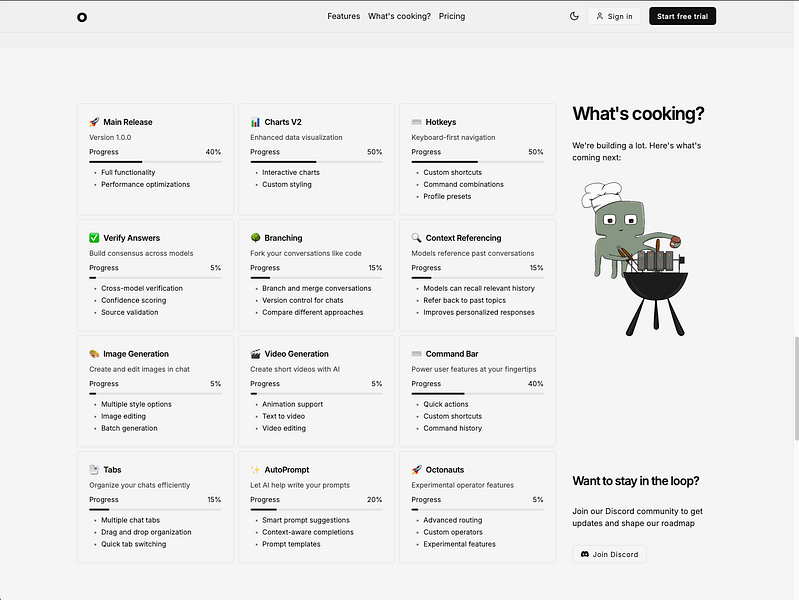The height and width of the screenshot is (600, 799).
Task: Toggle dark mode with moon icon
Action: (574, 16)
